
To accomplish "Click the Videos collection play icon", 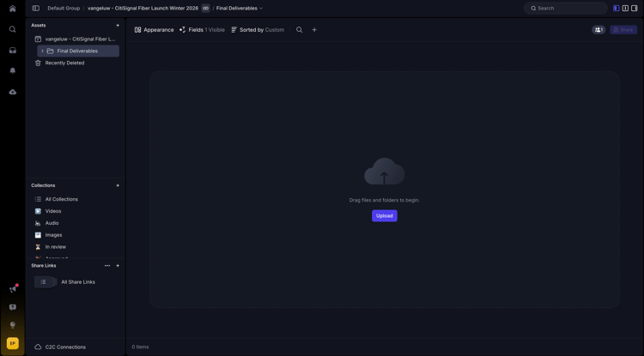I will [38, 211].
